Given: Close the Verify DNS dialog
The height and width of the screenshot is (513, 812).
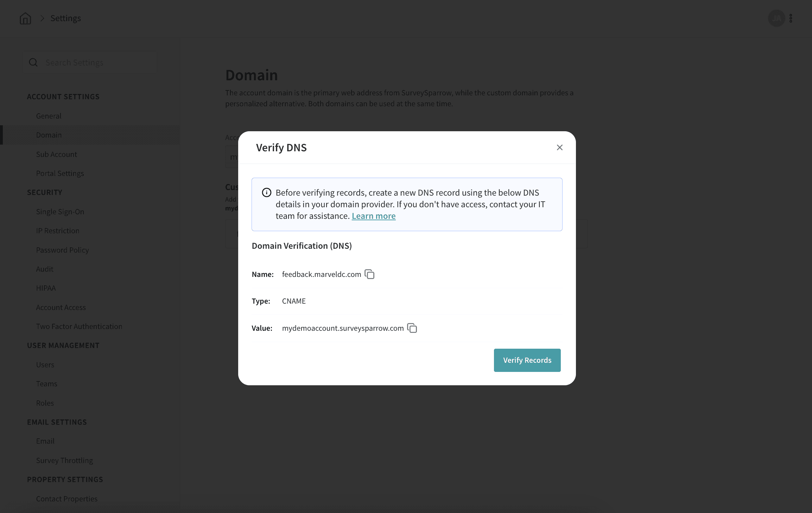Looking at the screenshot, I should 559,147.
